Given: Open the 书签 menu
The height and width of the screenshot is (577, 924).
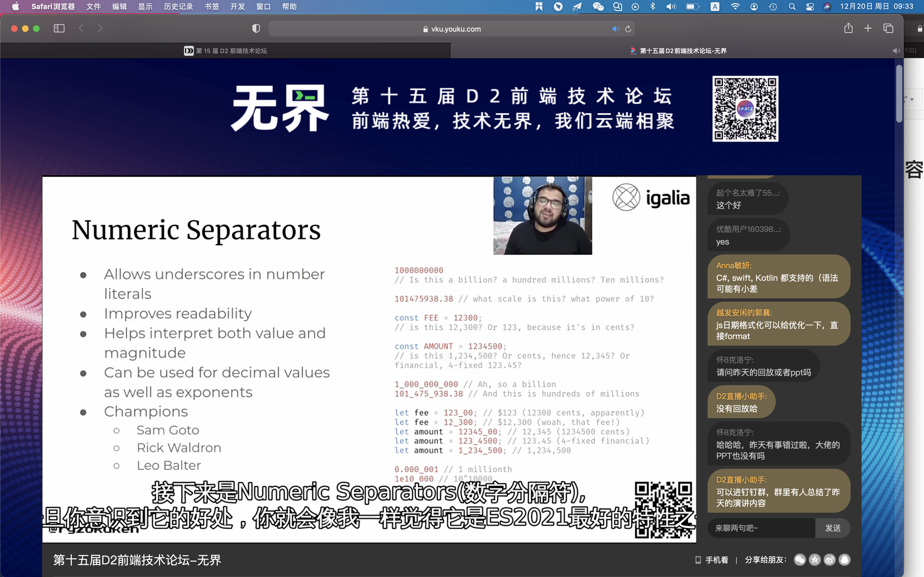Looking at the screenshot, I should (x=211, y=7).
